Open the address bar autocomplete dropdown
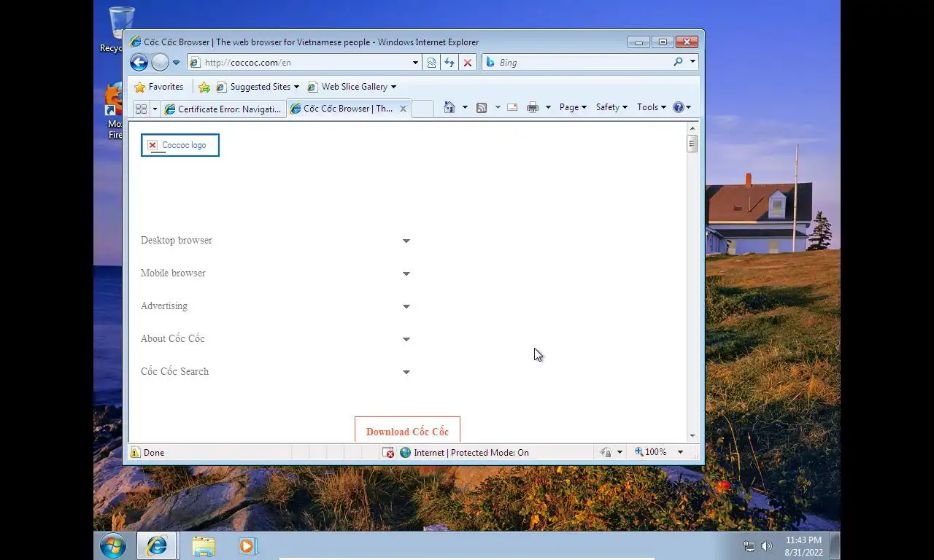934x560 pixels. coord(415,63)
